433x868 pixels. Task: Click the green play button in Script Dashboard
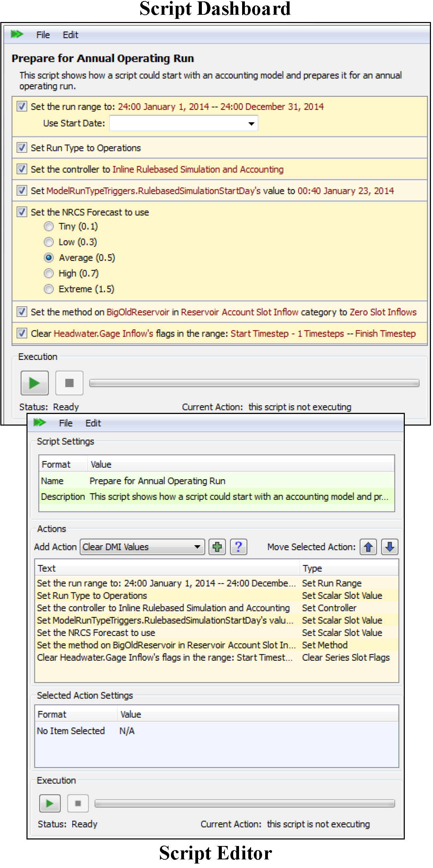pos(34,383)
